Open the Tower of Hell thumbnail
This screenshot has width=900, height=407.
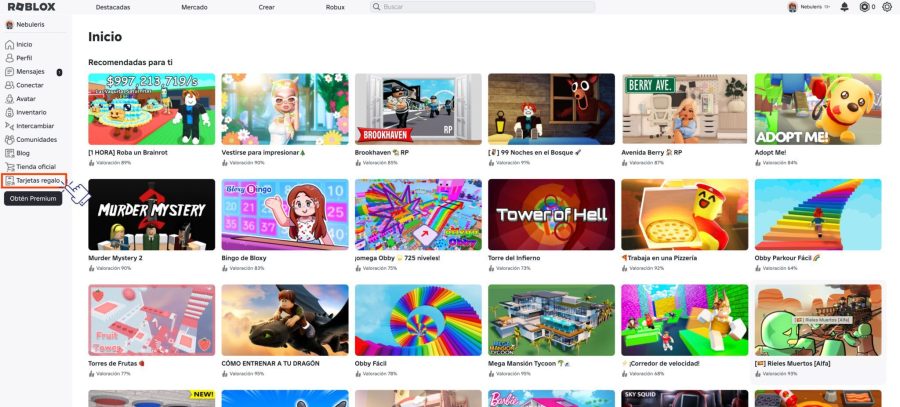552,215
